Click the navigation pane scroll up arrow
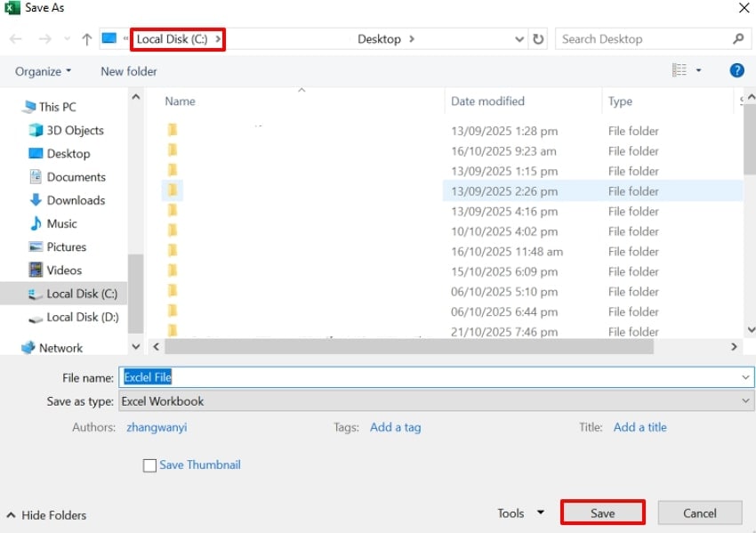 coord(136,97)
